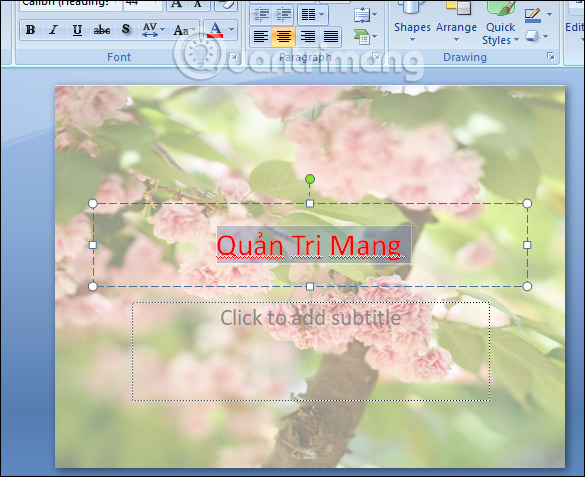The image size is (585, 477).
Task: Open Drawing dialog launcher
Action: [551, 56]
